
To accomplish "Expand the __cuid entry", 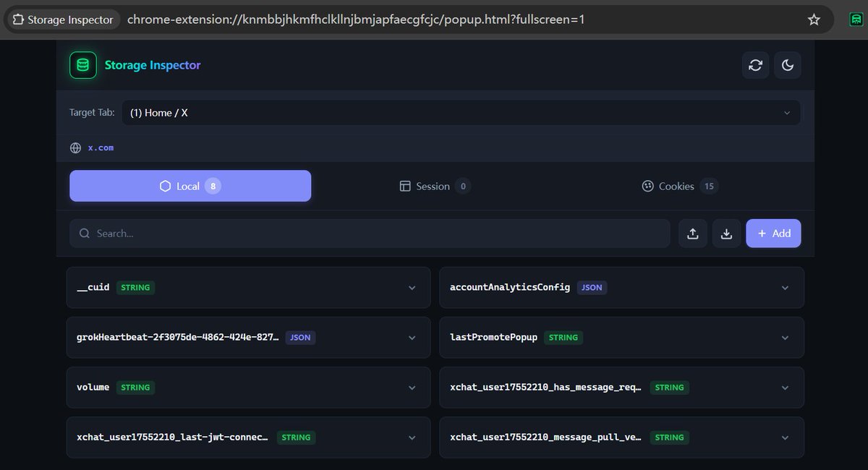I will coord(412,288).
